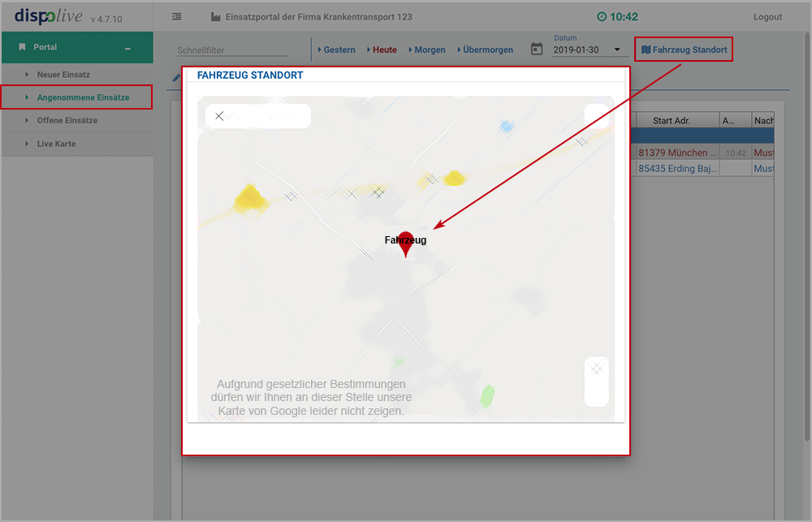Open Neuer Einsatz in sidebar
The width and height of the screenshot is (812, 522).
click(63, 75)
